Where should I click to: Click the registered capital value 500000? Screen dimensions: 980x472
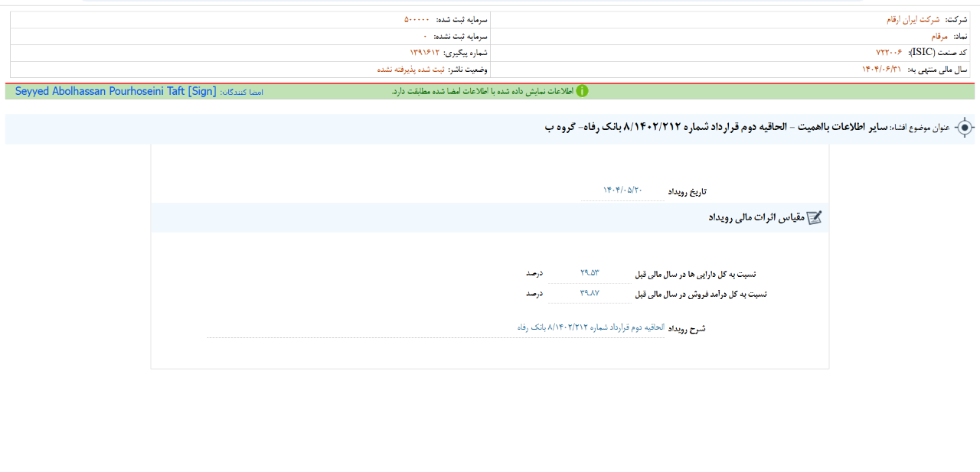[416, 20]
